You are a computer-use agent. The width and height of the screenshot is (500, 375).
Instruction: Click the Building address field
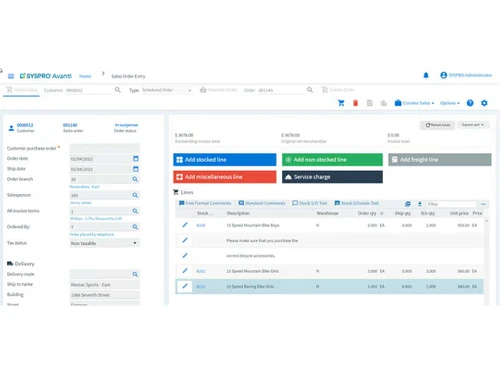click(x=104, y=295)
